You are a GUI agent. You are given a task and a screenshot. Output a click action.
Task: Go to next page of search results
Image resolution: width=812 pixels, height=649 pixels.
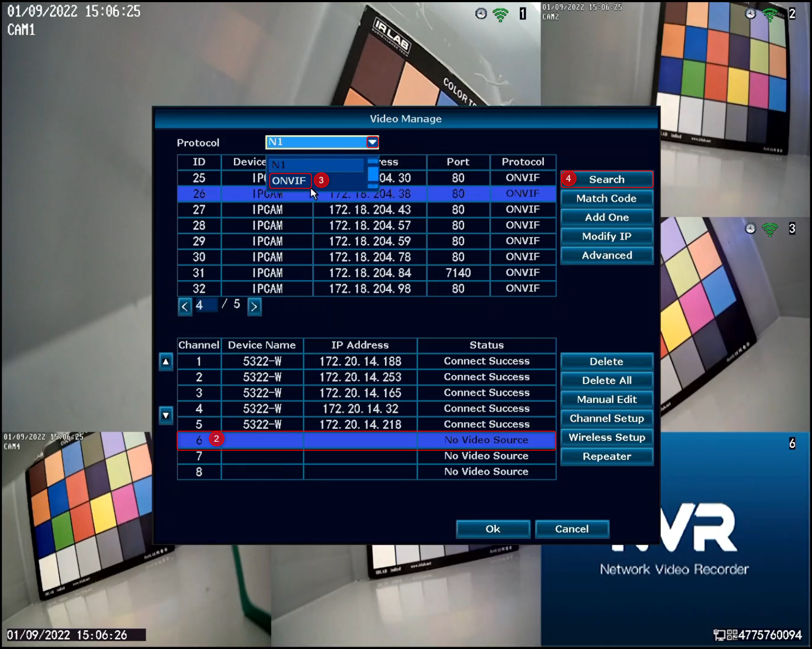[x=254, y=306]
